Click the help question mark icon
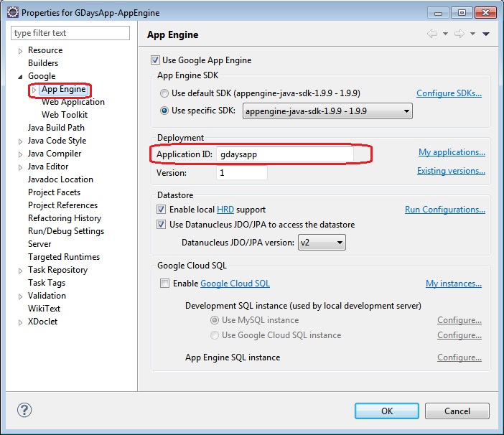The image size is (504, 435). pos(23,411)
